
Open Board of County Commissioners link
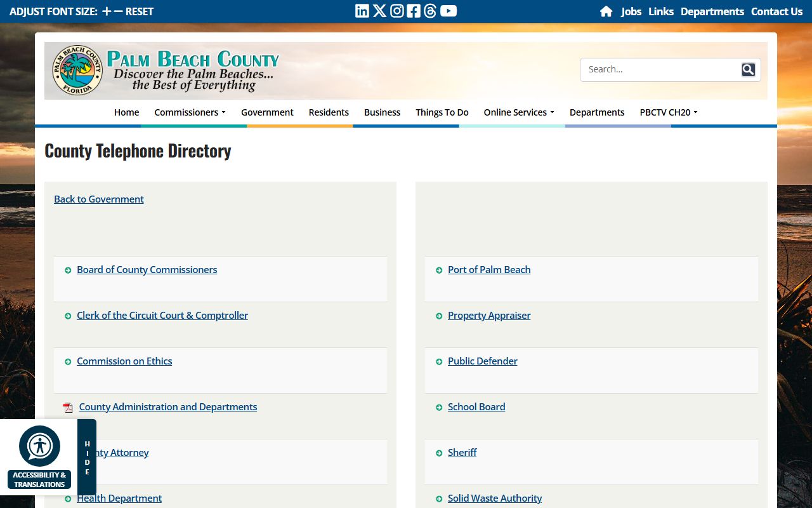pyautogui.click(x=147, y=270)
